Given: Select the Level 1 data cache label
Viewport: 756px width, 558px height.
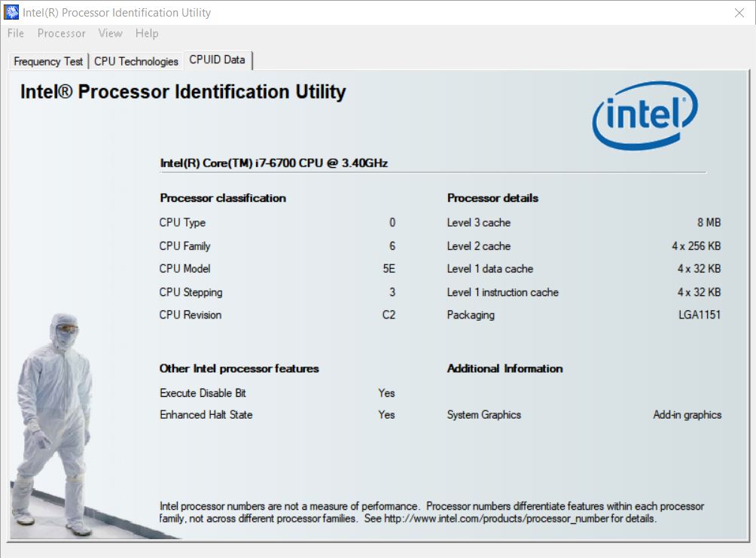Looking at the screenshot, I should (490, 269).
